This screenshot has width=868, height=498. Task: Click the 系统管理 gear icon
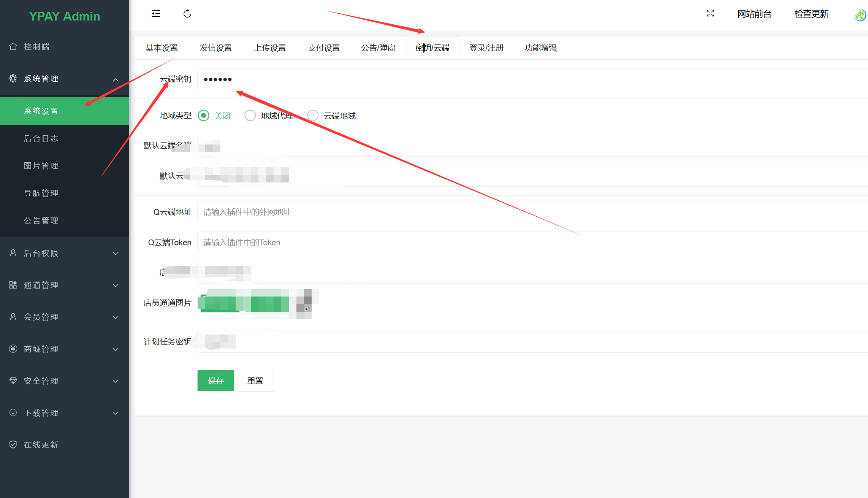pos(13,78)
